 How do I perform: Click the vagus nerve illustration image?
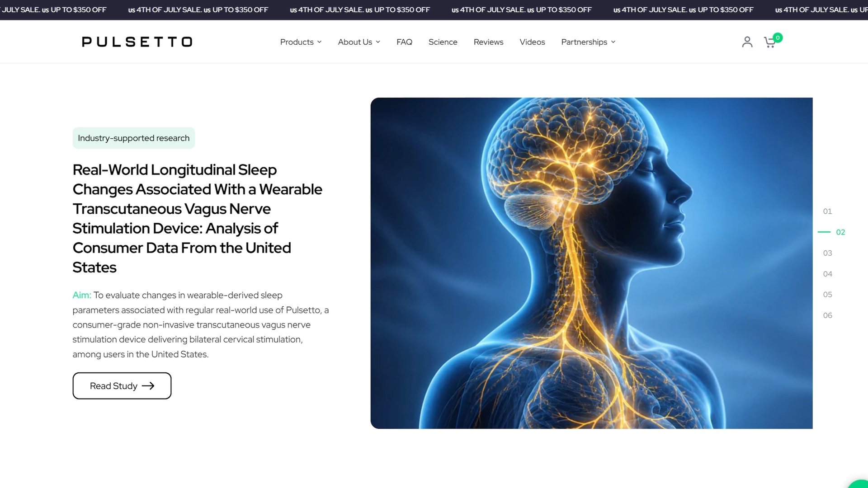coord(591,263)
